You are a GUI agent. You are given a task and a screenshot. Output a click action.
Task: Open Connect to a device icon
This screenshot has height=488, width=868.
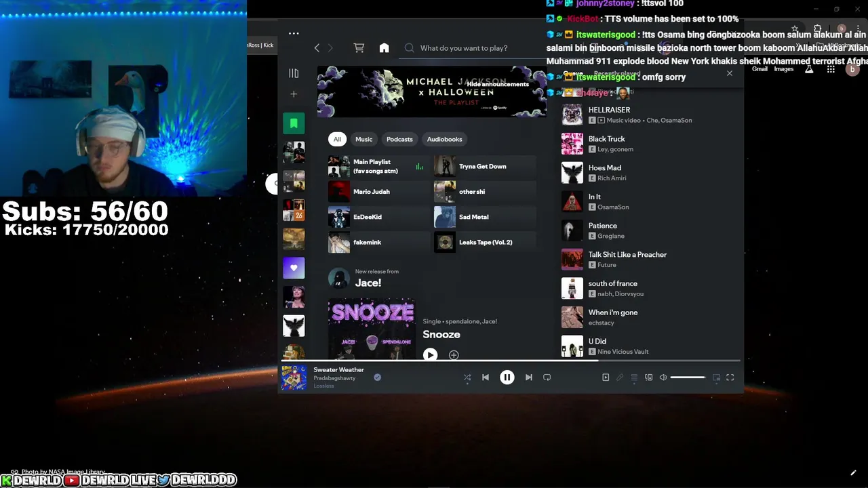click(x=649, y=378)
